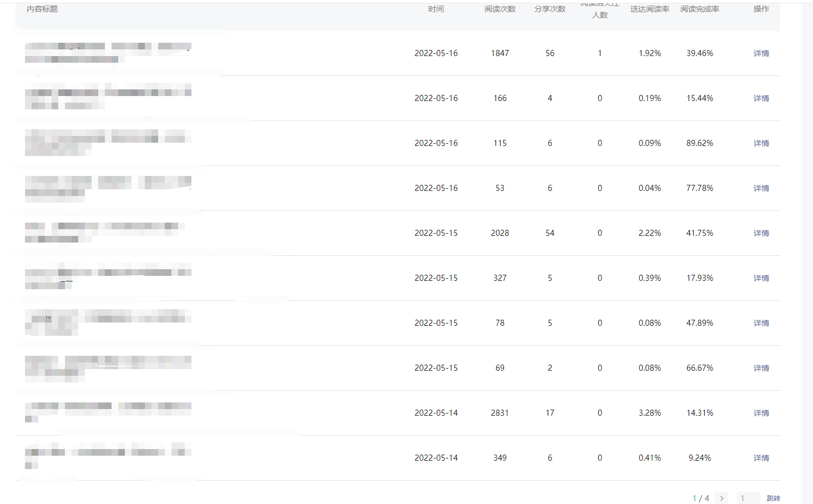Screen dimensions: 813x504
Task: Select the share count 54 cell
Action: tap(550, 233)
